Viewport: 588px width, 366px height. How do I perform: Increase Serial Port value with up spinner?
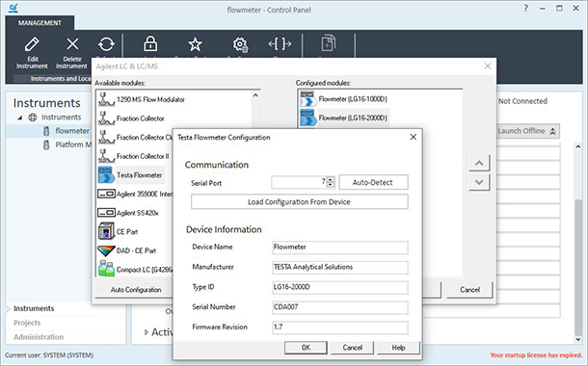pos(330,179)
